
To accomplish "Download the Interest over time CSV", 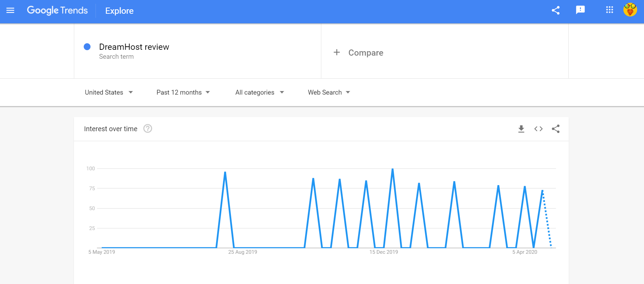I will click(521, 129).
